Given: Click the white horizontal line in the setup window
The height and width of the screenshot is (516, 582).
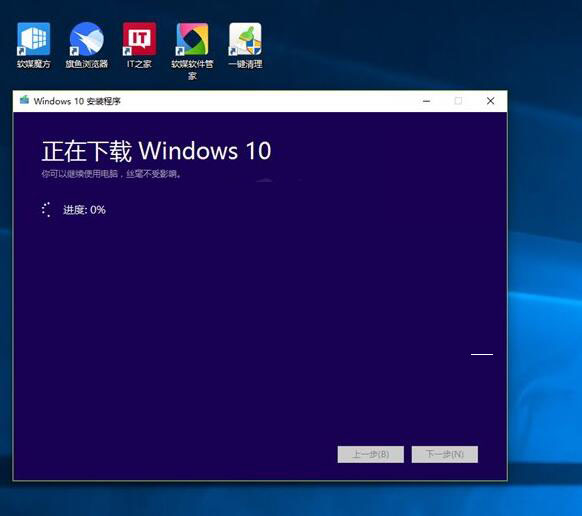Looking at the screenshot, I should click(x=482, y=355).
